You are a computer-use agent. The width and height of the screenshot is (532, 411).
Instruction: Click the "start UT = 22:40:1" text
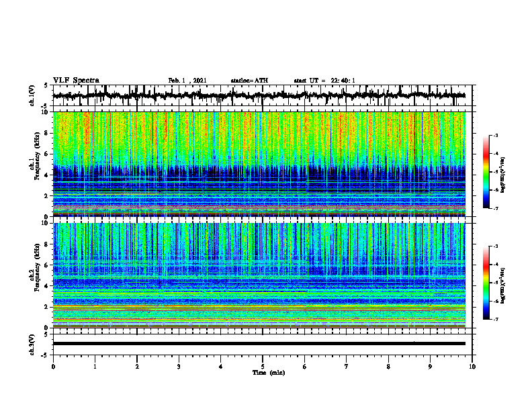click(x=324, y=81)
